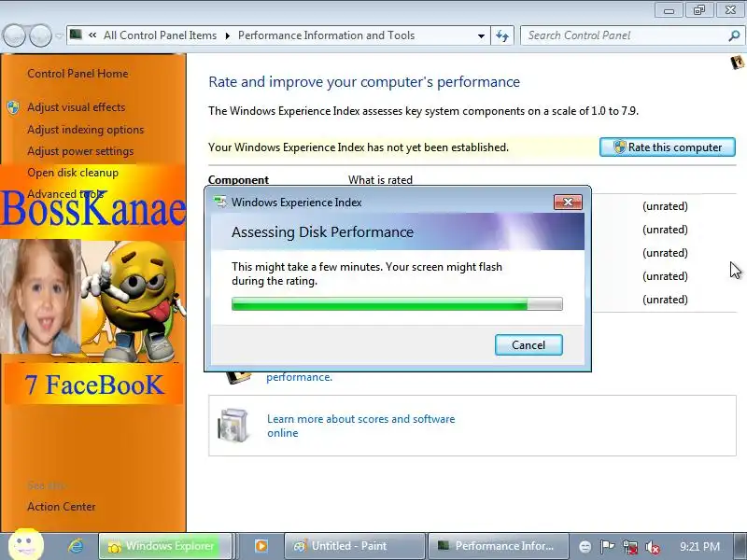This screenshot has width=747, height=560.
Task: Click the software box icon beside Learn more
Action: [233, 426]
